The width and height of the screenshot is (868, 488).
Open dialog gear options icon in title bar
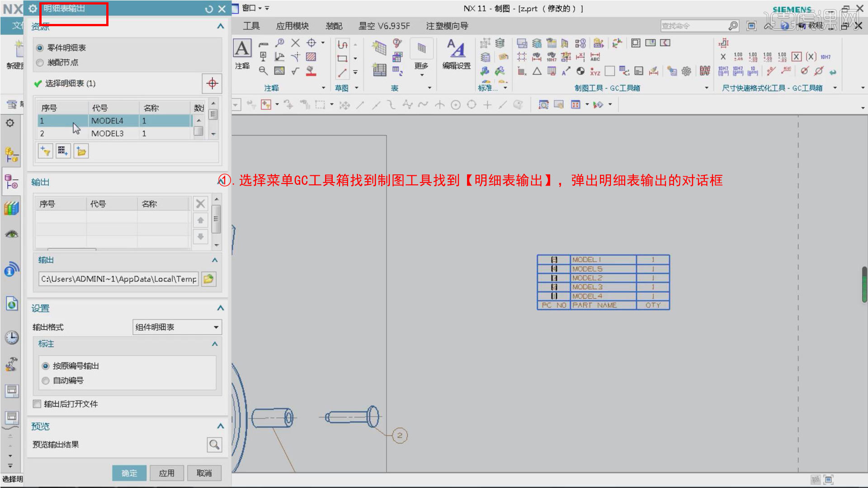pyautogui.click(x=33, y=9)
